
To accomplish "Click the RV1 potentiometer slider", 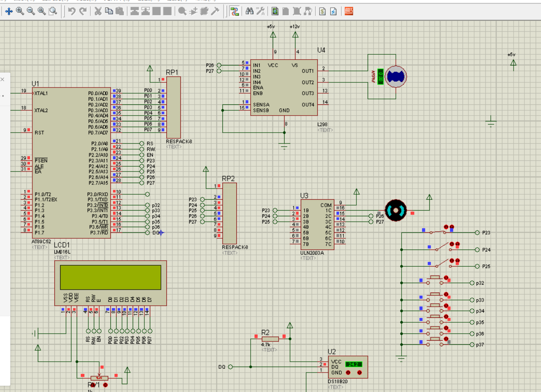I will pyautogui.click(x=99, y=378).
